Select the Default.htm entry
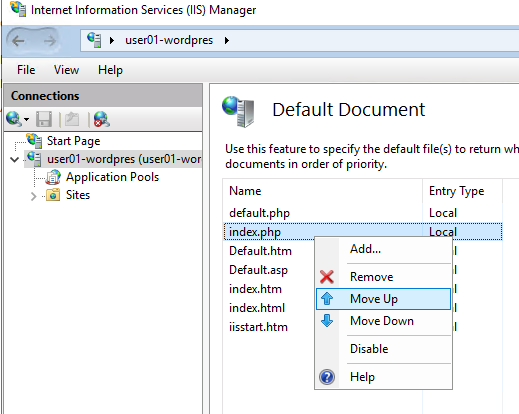Screen dimensions: 519x414 (x=260, y=251)
